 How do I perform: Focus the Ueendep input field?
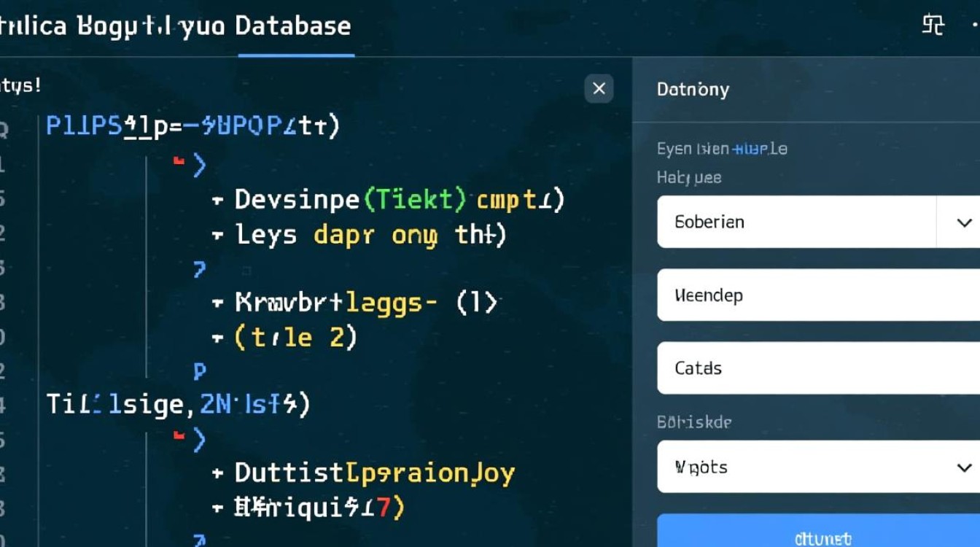pos(818,295)
